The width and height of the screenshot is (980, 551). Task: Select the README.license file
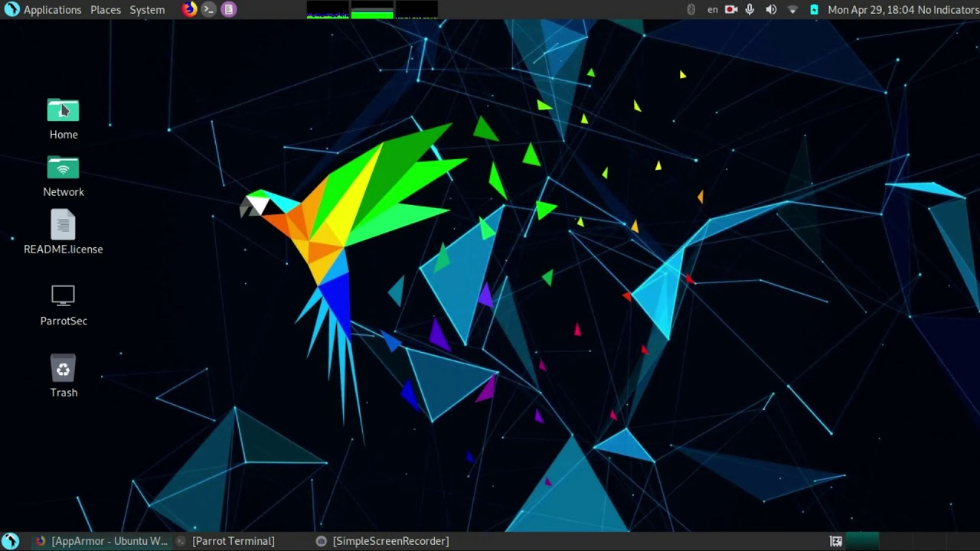coord(64,233)
